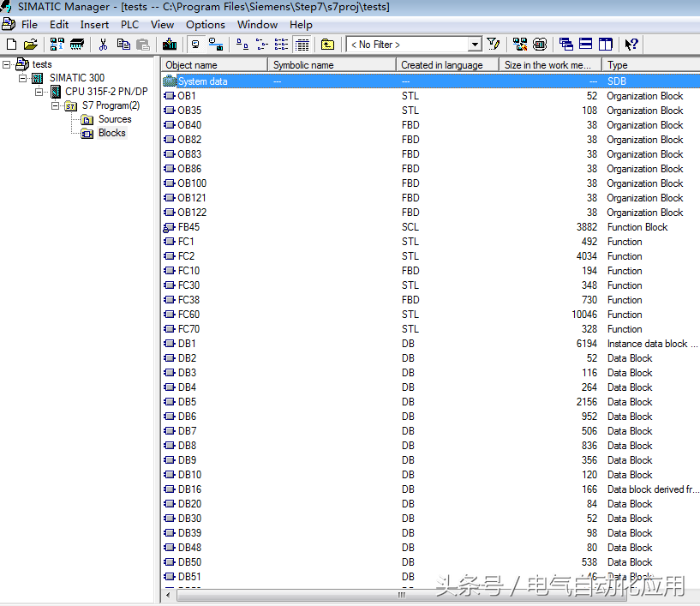Click the horizontal scrollbar in the block list
Screen dimensions: 700x606
(401, 594)
